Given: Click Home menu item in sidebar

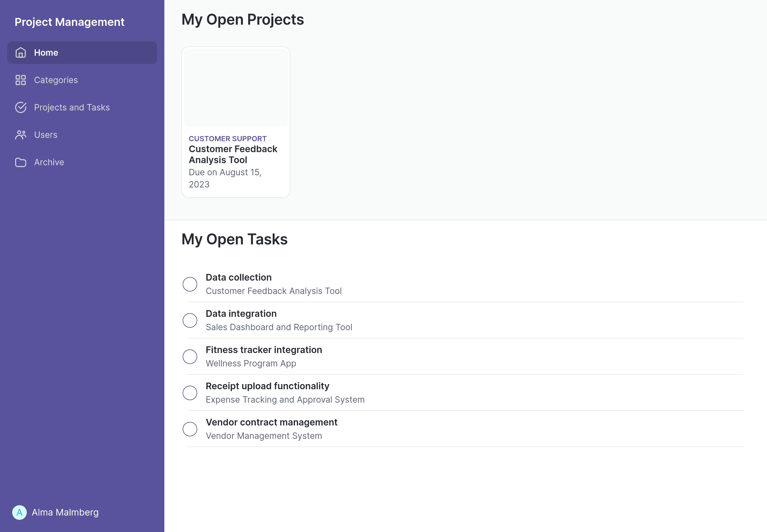Looking at the screenshot, I should [82, 52].
